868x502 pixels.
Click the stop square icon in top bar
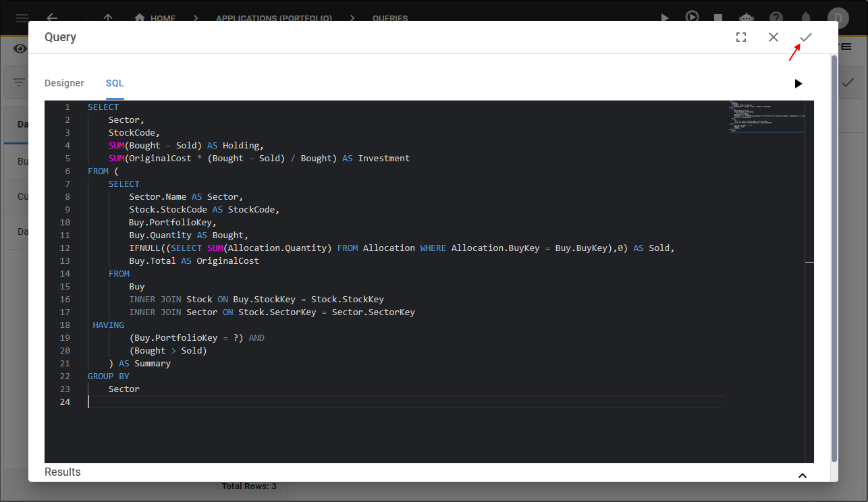718,18
